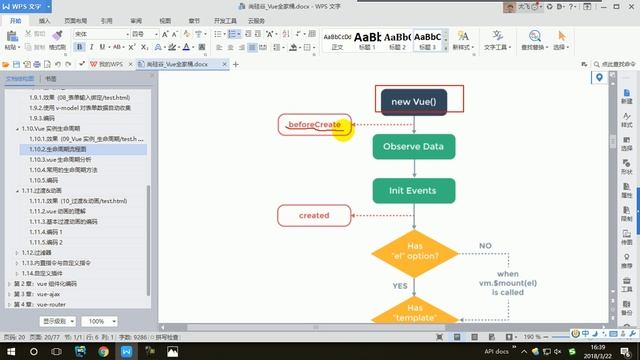Apply the Heading 1 style
Image resolution: width=640 pixels, height=360 pixels.
[x=367, y=41]
